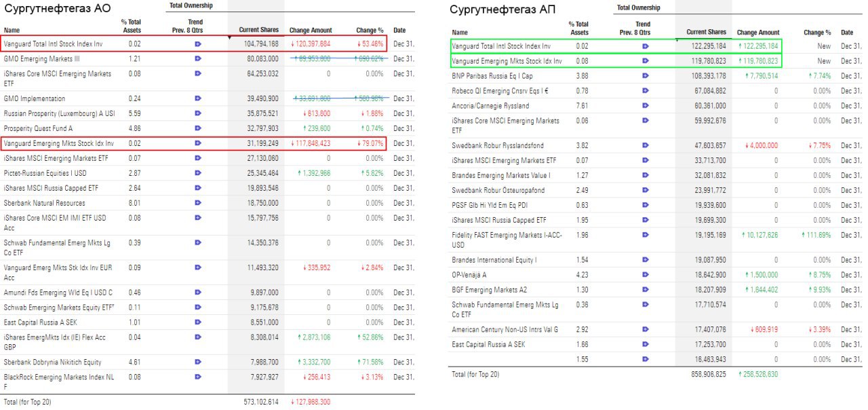This screenshot has height=410, width=868.
Task: Sort АО table by Name column header
Action: 12,31
